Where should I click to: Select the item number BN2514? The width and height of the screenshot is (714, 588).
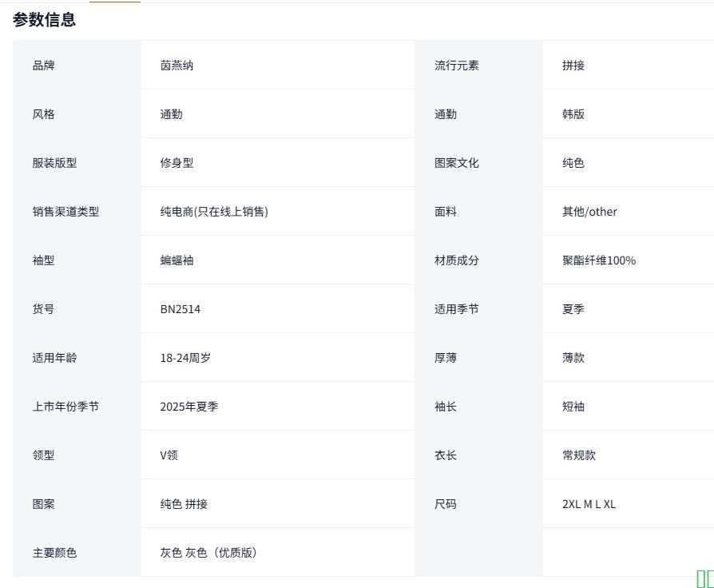(x=180, y=309)
